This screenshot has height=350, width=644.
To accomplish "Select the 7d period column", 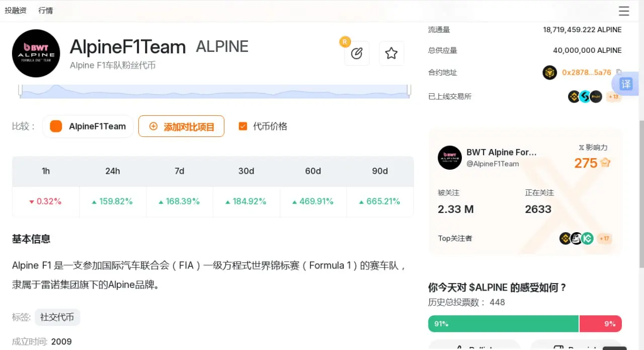I will point(180,171).
